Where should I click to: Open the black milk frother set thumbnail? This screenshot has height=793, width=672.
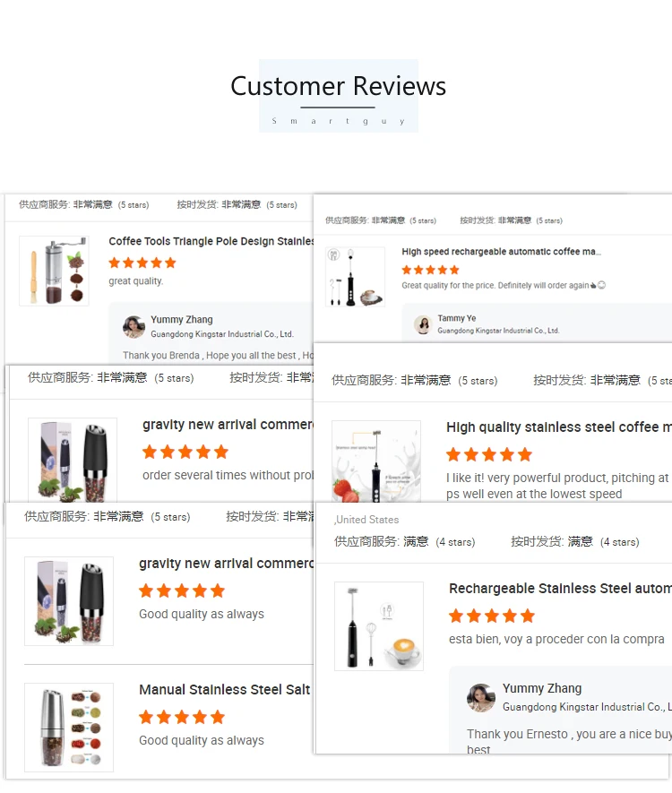(x=355, y=277)
